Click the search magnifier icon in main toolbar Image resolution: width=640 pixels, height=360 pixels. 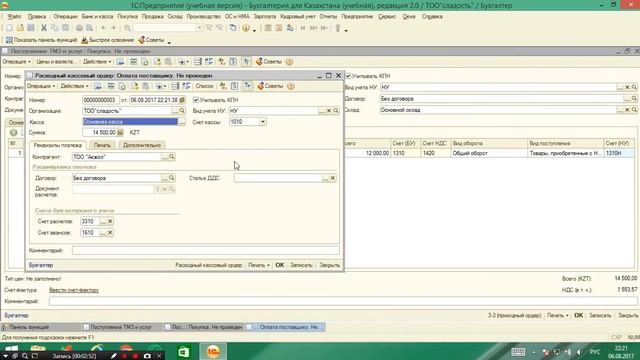[127, 28]
